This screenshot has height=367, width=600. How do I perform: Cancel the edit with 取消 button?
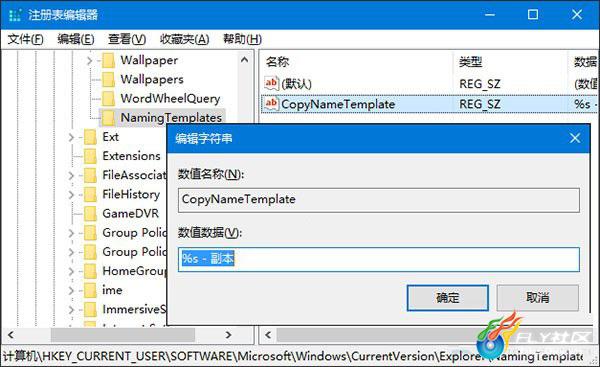(x=538, y=298)
